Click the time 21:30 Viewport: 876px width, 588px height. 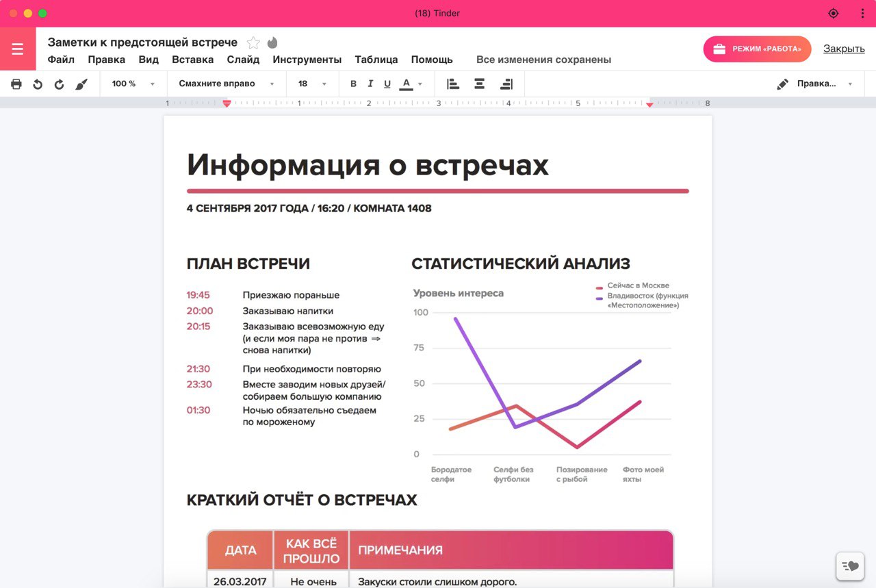coord(198,369)
